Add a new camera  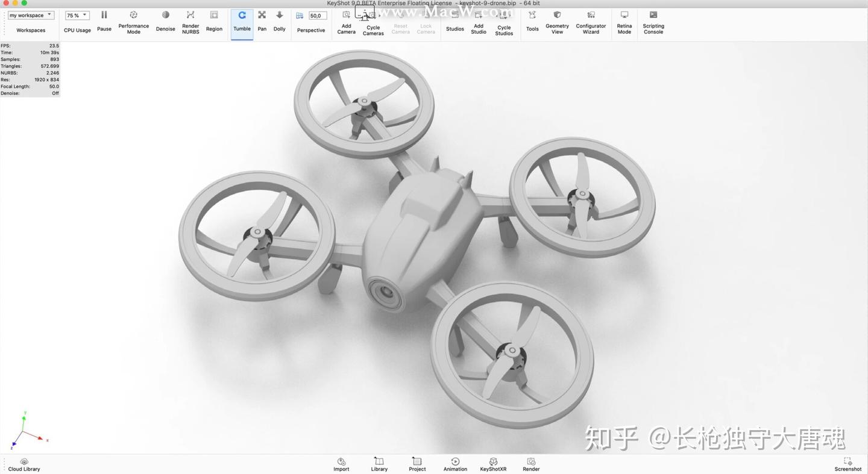(x=346, y=15)
